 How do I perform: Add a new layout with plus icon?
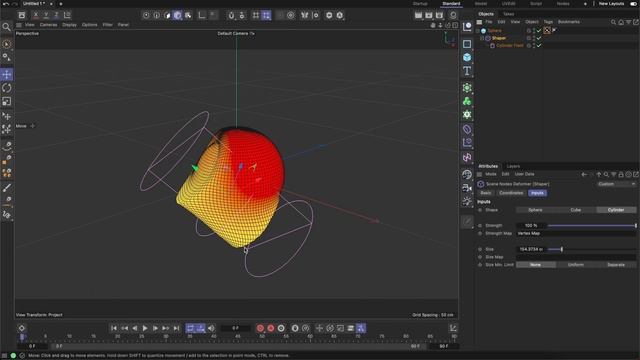coord(585,4)
